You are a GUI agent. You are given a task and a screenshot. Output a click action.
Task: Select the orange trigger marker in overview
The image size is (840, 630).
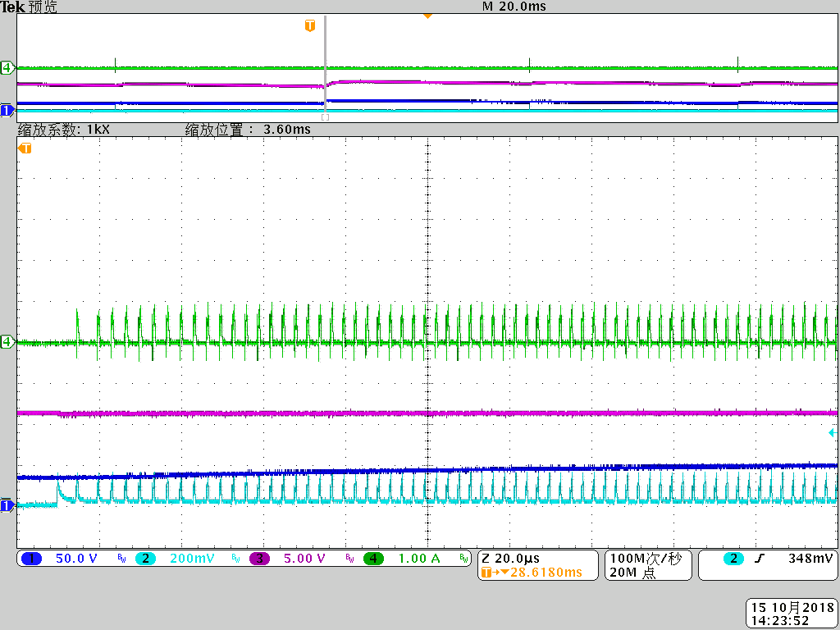[x=309, y=25]
